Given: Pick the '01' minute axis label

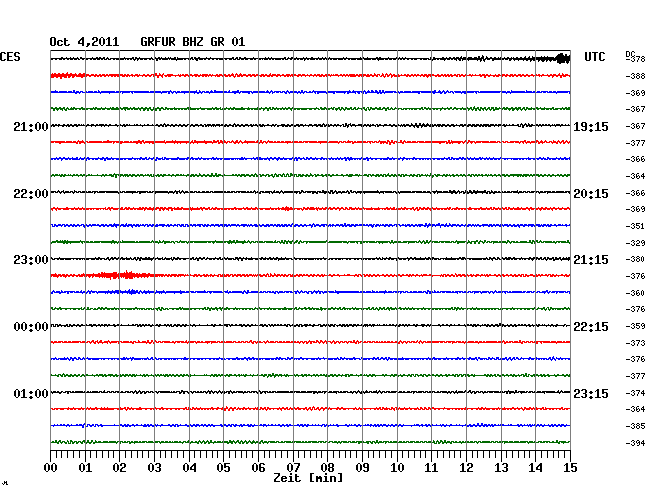Looking at the screenshot, I should 85,468.
